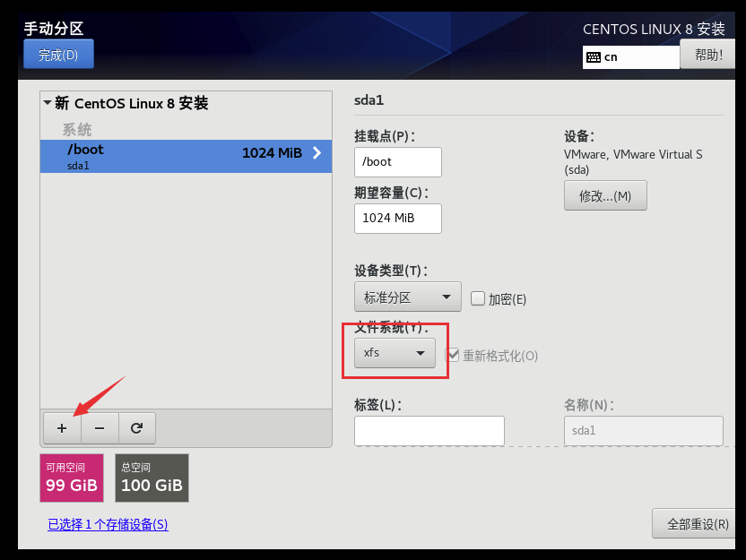Click the 修改...(M) modify device button
This screenshot has width=746, height=560.
[x=605, y=195]
